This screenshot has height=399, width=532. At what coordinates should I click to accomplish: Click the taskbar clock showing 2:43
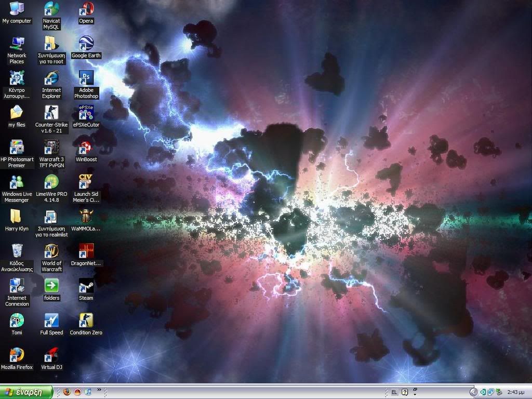tap(515, 392)
